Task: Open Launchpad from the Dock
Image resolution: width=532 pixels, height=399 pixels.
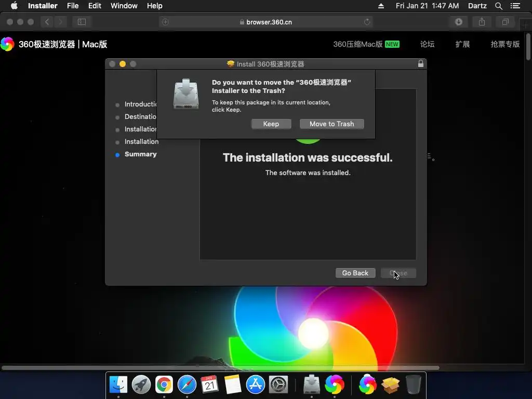Action: 141,384
